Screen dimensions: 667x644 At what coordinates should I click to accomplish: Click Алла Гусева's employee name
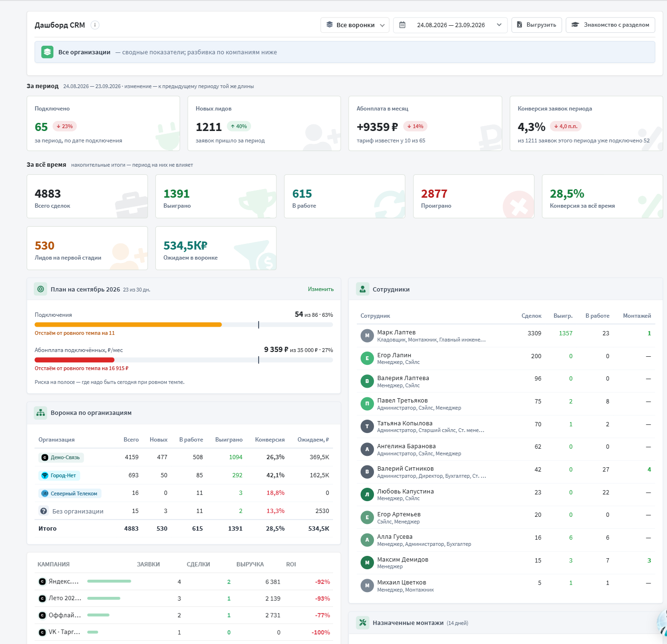point(395,537)
